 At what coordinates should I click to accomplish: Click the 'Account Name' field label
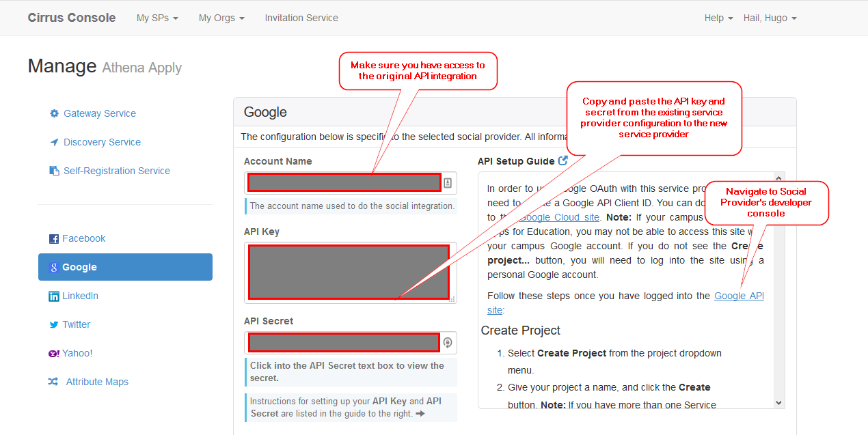coord(277,161)
